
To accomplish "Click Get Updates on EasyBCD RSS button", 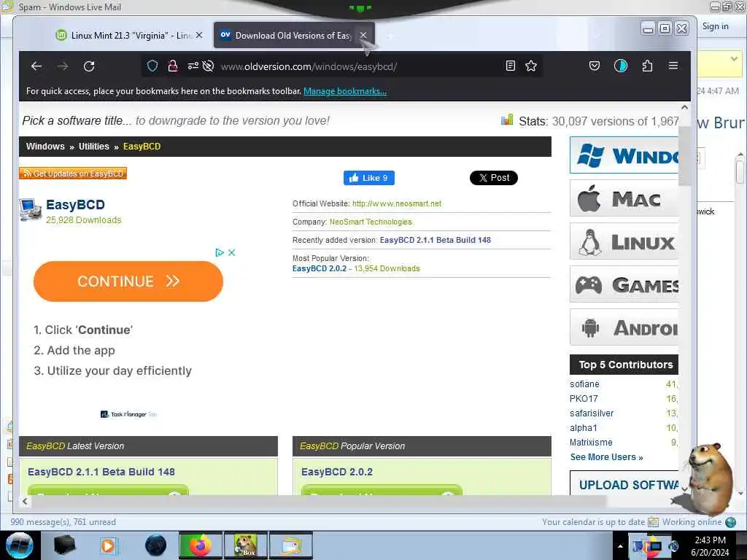I will pyautogui.click(x=73, y=174).
